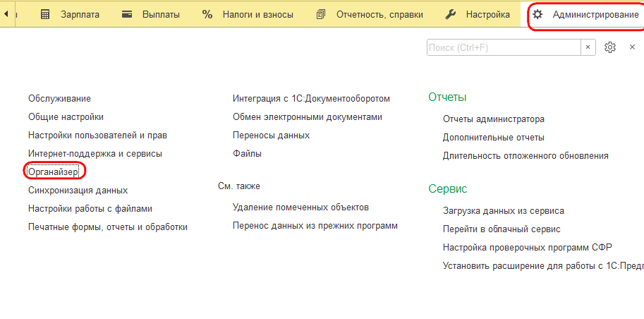
Task: Click the Отчеты group heading
Action: pyautogui.click(x=447, y=97)
